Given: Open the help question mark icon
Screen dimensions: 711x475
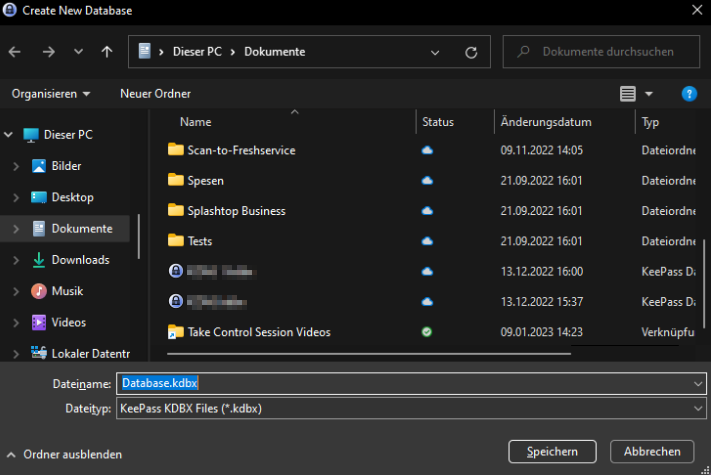Looking at the screenshot, I should pos(688,93).
